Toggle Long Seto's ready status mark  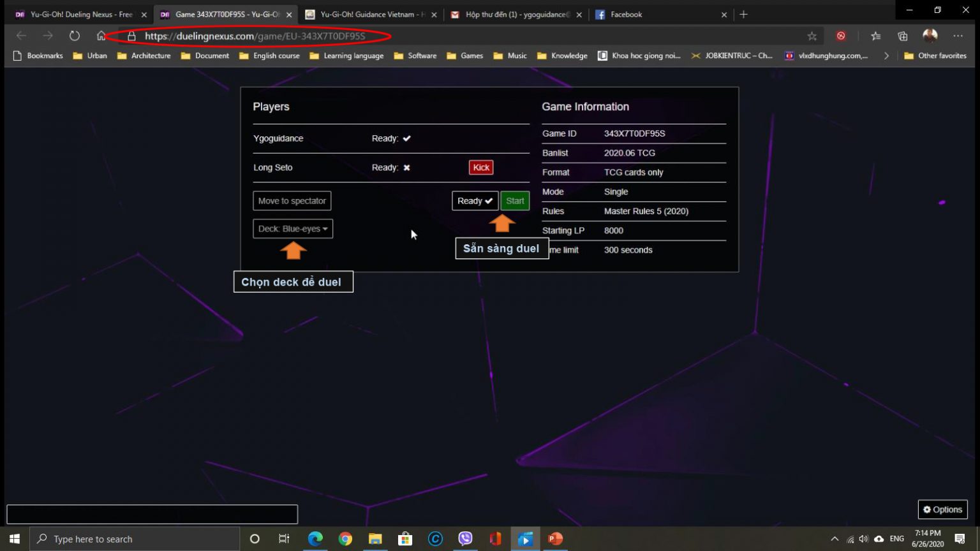pyautogui.click(x=406, y=168)
